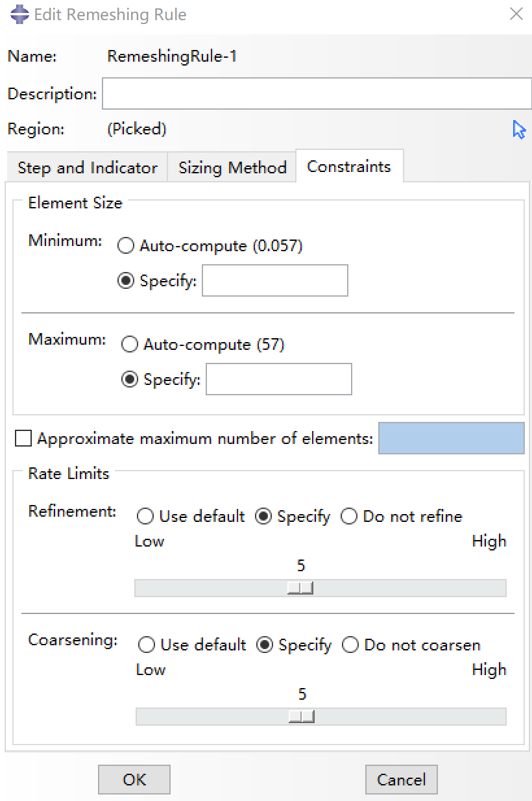Switch to the Step and Indicator tab
Viewport: 532px width, 801px height.
coord(87,168)
